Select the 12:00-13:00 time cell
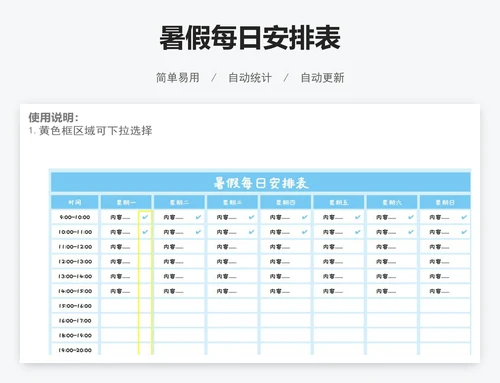The image size is (500, 383). click(75, 262)
